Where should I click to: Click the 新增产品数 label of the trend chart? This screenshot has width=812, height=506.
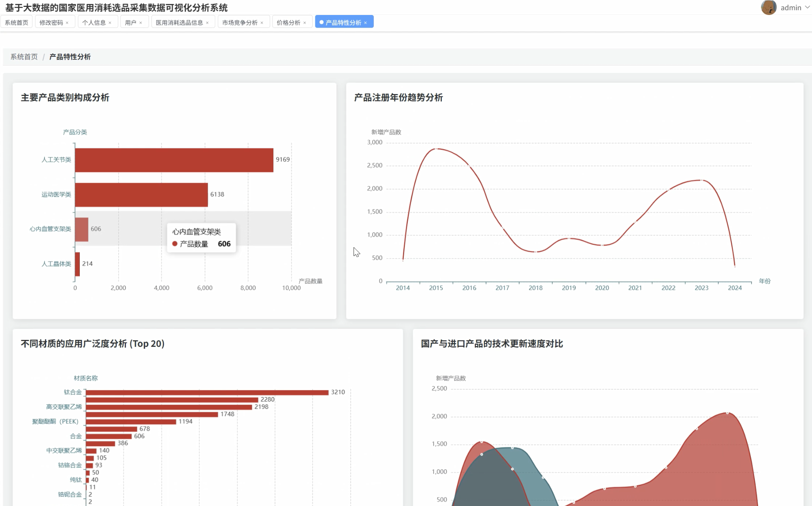point(386,132)
